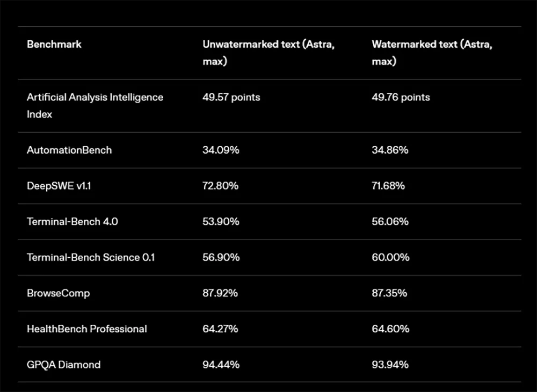Click the 34.86% AutomationBench value
Image resolution: width=537 pixels, height=392 pixels.
[x=390, y=150]
